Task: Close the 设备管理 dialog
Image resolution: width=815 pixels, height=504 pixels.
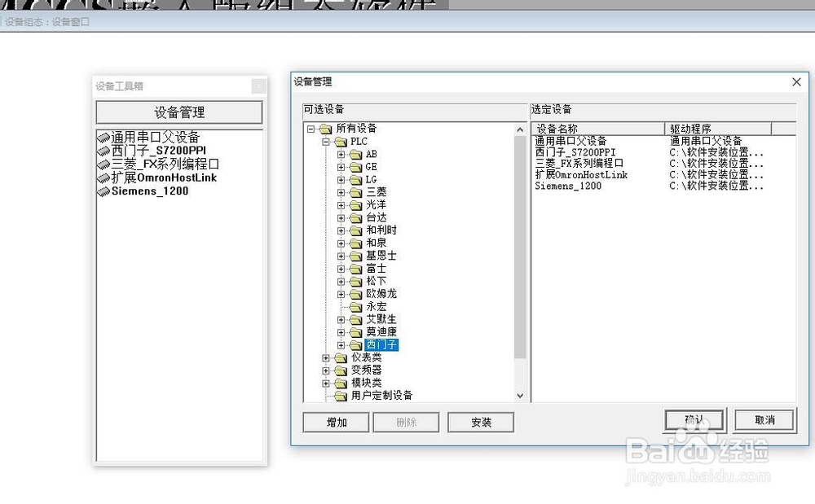Action: coord(796,82)
